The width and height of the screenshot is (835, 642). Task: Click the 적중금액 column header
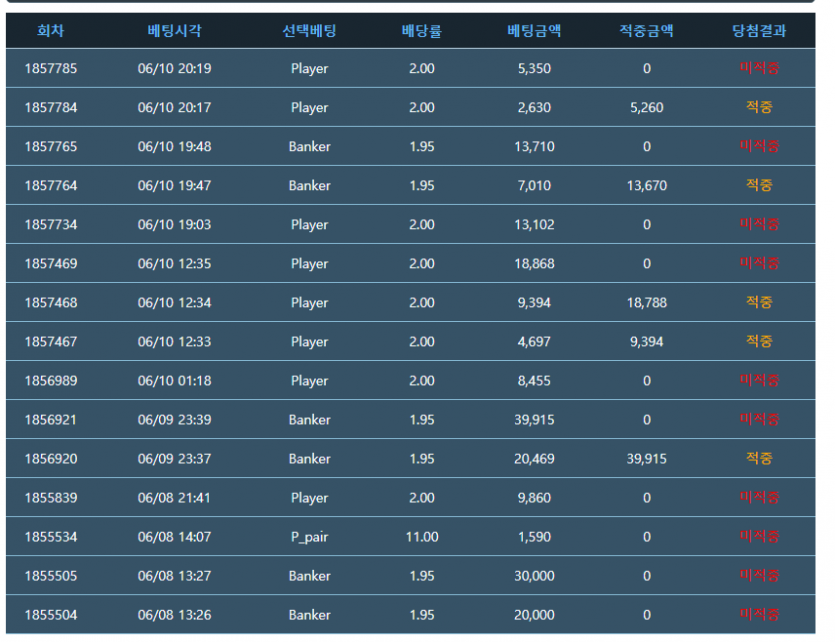pyautogui.click(x=646, y=31)
